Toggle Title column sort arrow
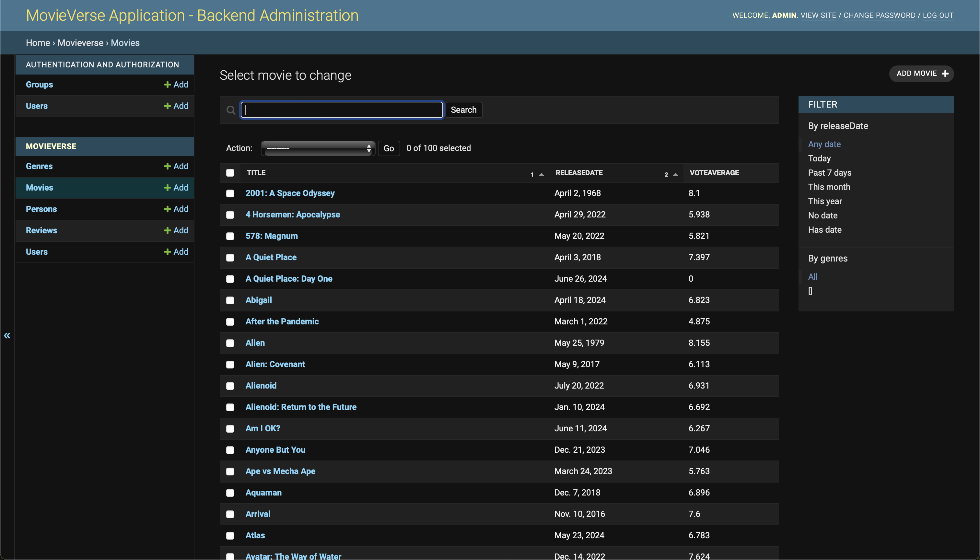The width and height of the screenshot is (980, 560). [x=541, y=174]
